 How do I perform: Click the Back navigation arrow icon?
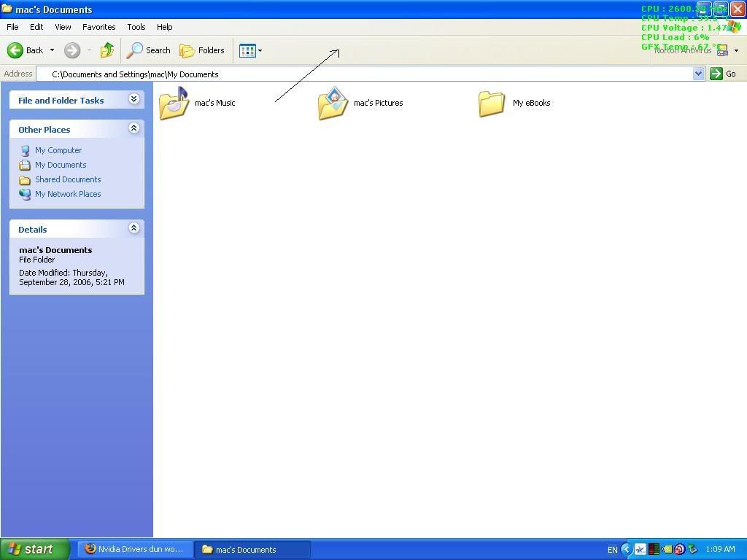[x=15, y=50]
